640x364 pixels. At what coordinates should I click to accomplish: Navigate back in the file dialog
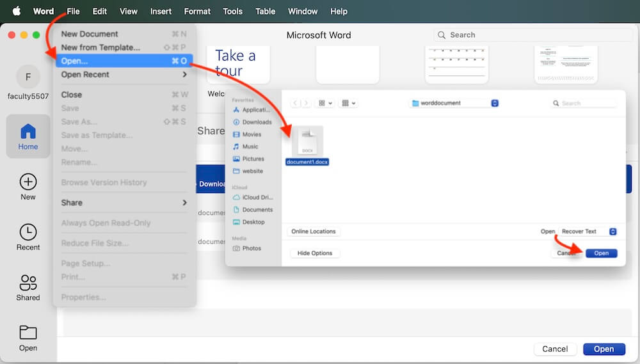coord(295,103)
